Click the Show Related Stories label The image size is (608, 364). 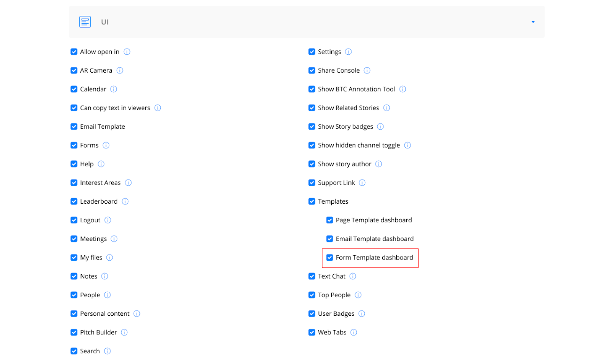click(x=348, y=108)
